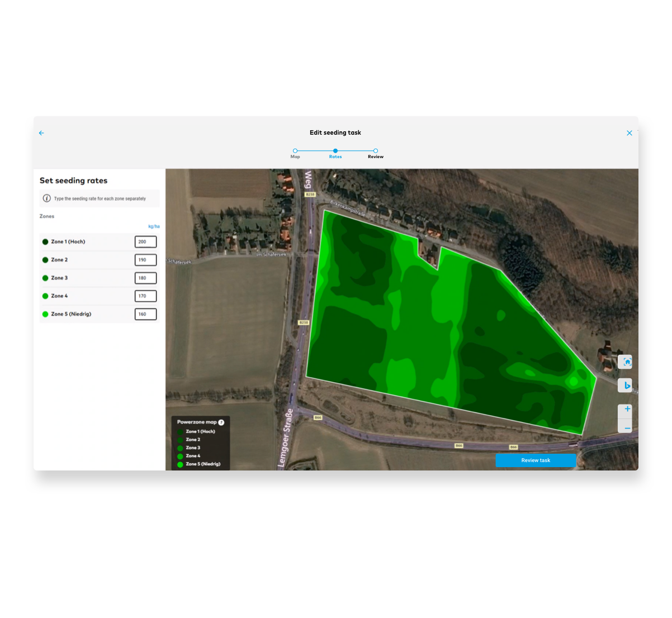Select 'Zone 3' in Powerzone legend
Screen dimensions: 672x618
click(x=193, y=448)
